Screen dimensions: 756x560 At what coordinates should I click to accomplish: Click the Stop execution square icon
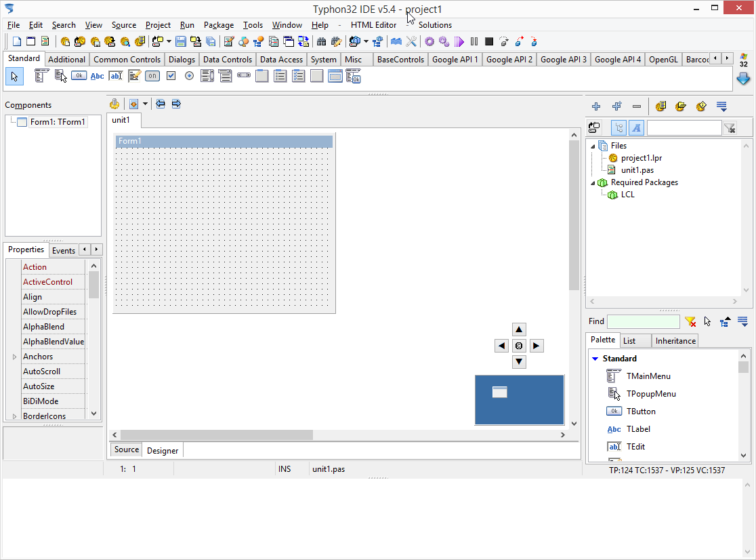[x=489, y=42]
